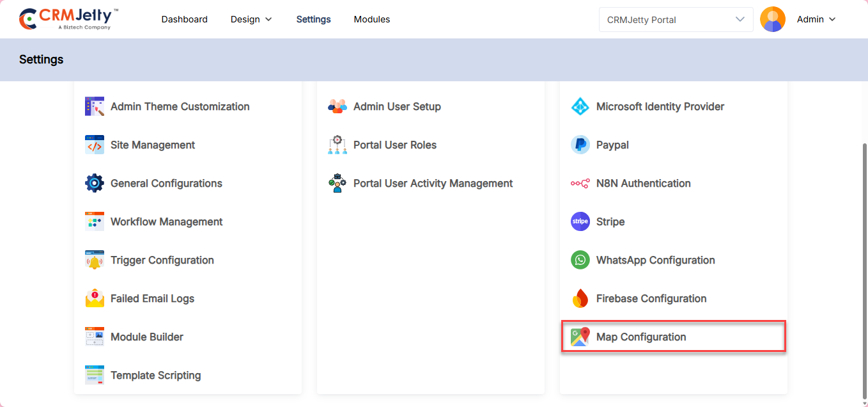The width and height of the screenshot is (868, 407).
Task: Click the Microsoft Identity Provider icon
Action: coord(580,107)
